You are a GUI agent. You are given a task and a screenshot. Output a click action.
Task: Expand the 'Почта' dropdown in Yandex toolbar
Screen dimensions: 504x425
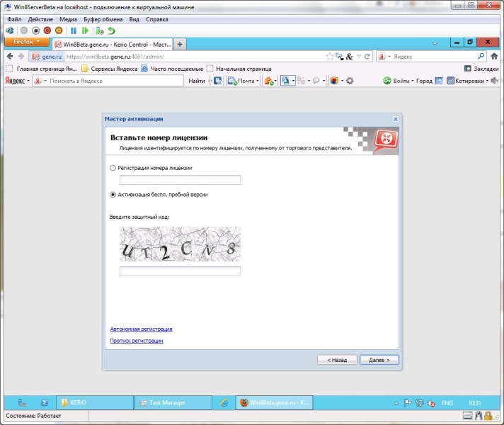pos(258,81)
